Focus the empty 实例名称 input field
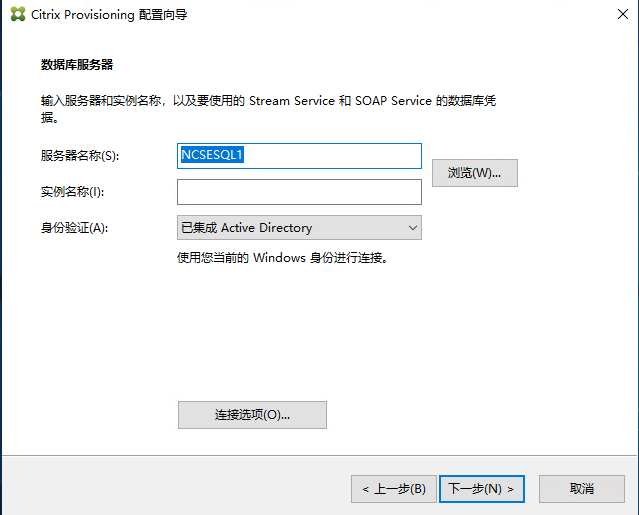This screenshot has width=639, height=515. (x=299, y=192)
